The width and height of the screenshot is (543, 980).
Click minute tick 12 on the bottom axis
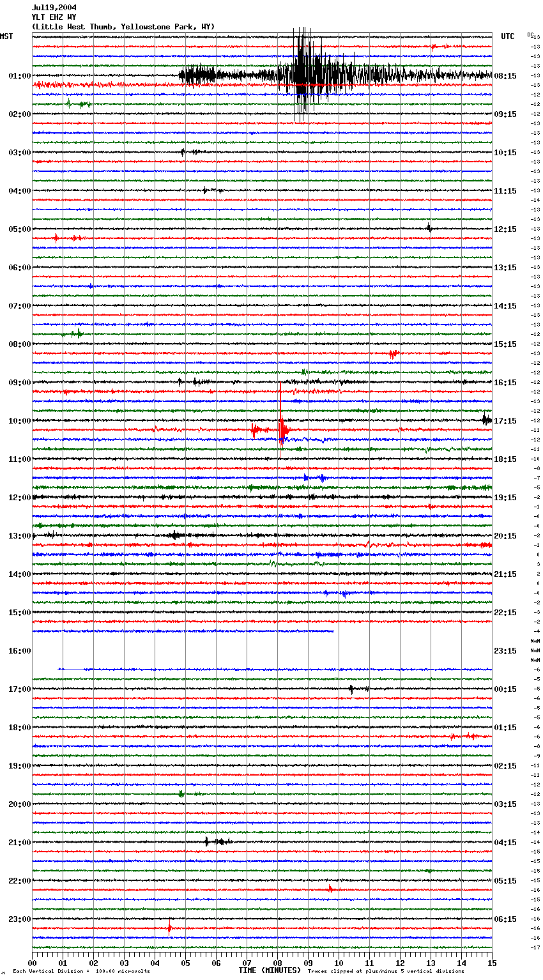(400, 963)
